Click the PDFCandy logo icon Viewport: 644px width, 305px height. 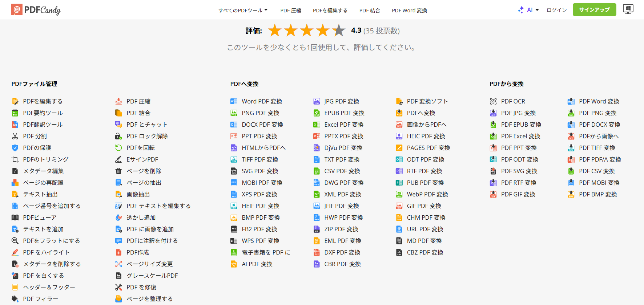point(17,9)
